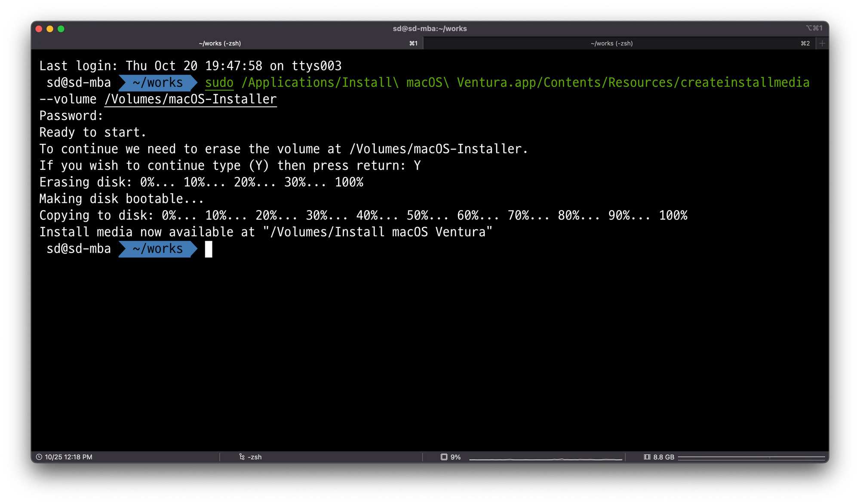Close the terminal window with red button
Screen dimensions: 860x504
pos(39,29)
